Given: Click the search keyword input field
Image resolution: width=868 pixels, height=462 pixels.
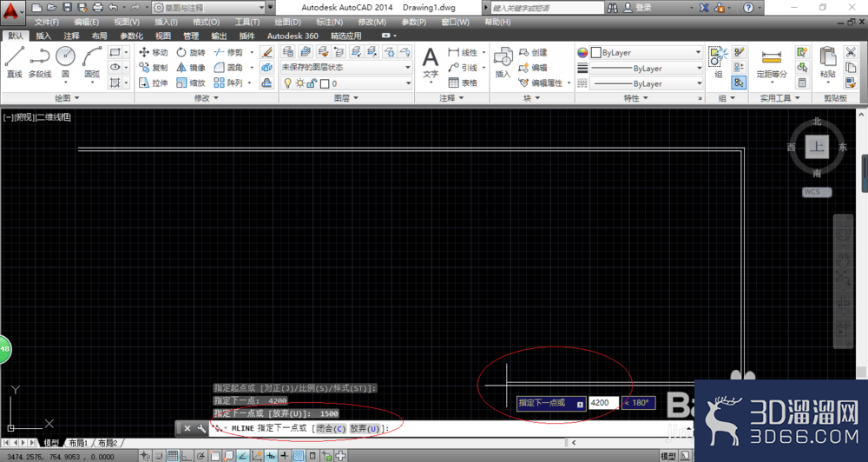Looking at the screenshot, I should [x=547, y=8].
